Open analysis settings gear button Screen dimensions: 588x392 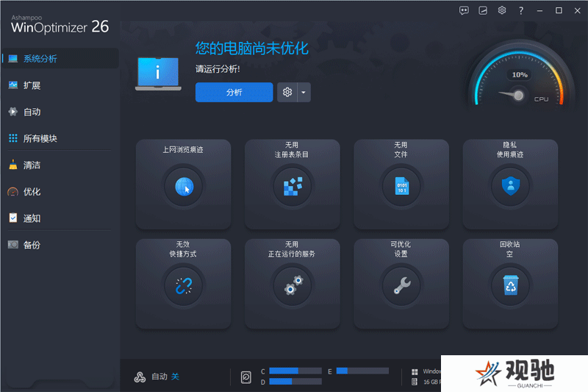pyautogui.click(x=287, y=92)
